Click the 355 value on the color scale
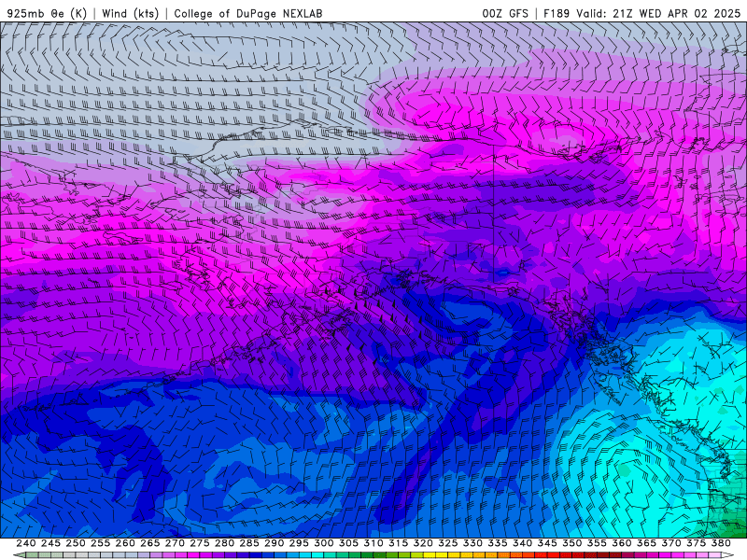This screenshot has height=560, width=747. tap(597, 543)
